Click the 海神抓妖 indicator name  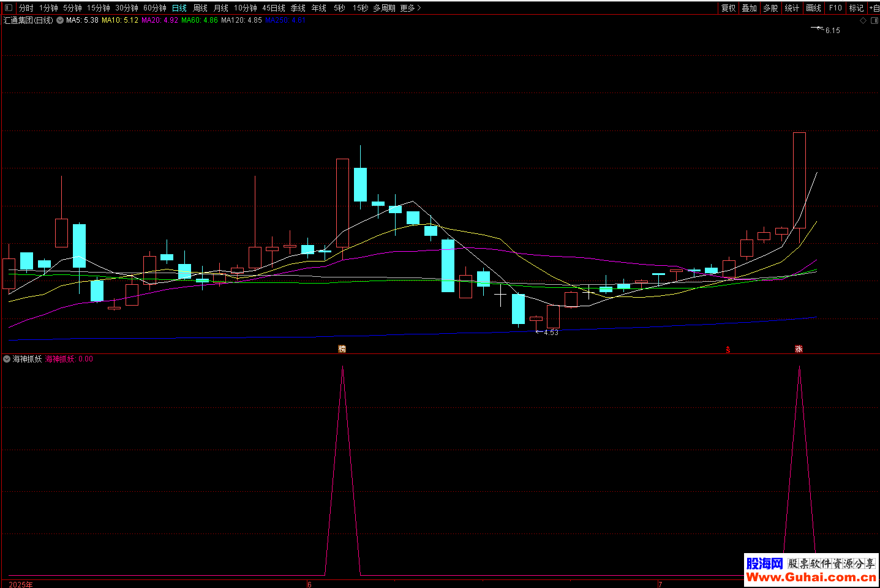pyautogui.click(x=27, y=359)
